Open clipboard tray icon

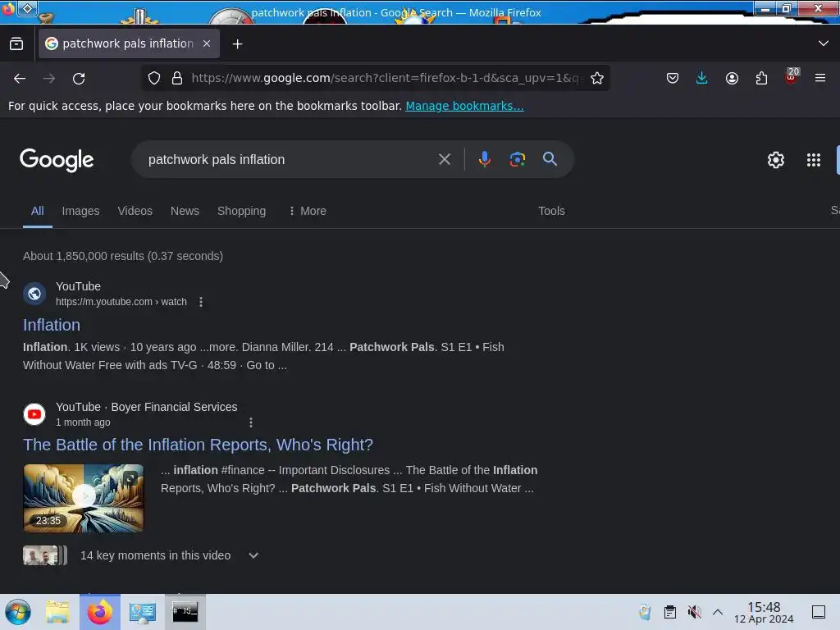coord(669,612)
